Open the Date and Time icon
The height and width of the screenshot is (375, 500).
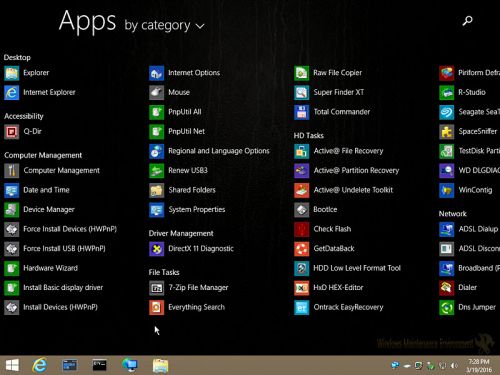12,190
